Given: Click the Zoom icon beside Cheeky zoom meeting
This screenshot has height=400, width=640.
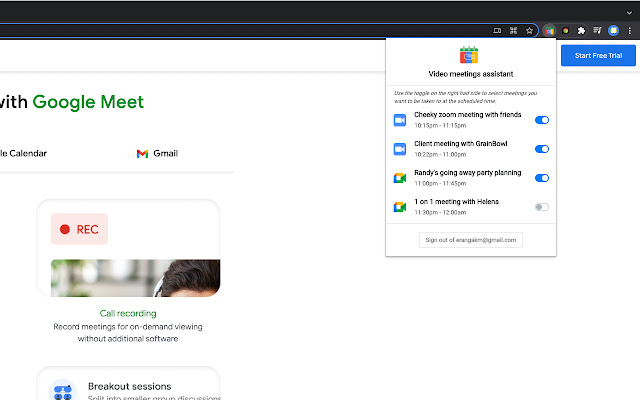Looking at the screenshot, I should tap(400, 120).
